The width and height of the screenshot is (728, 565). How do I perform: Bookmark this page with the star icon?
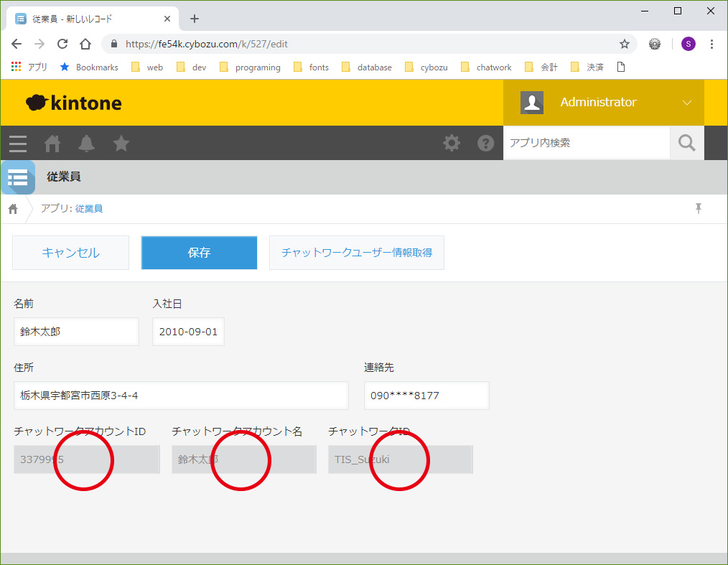(x=625, y=44)
